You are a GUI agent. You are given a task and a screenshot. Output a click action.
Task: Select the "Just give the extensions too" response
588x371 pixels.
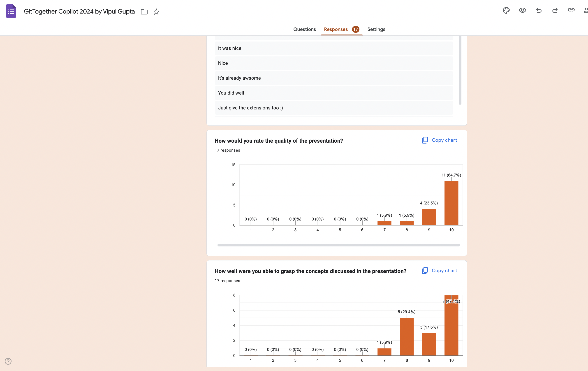point(250,108)
